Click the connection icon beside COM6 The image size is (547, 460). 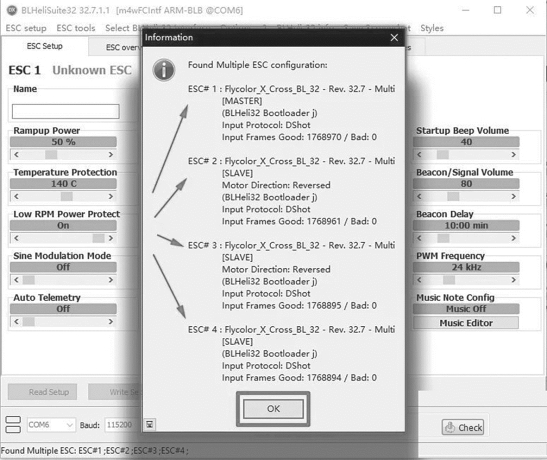tap(13, 424)
